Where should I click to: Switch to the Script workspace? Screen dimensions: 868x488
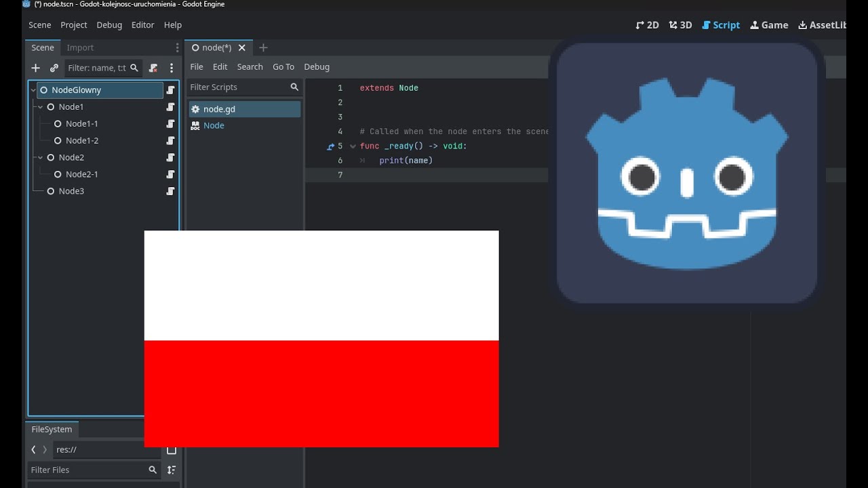(x=721, y=25)
